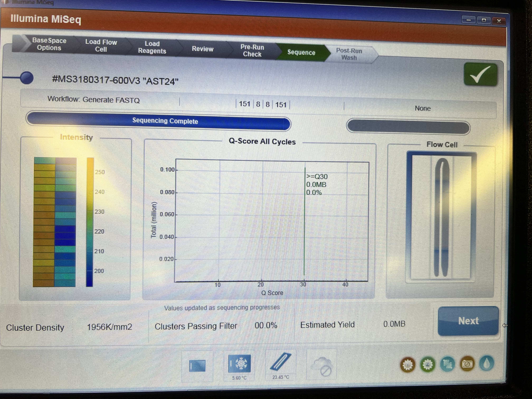Click the compartment door status icon
Viewport: 532px width, 399px height.
[197, 366]
